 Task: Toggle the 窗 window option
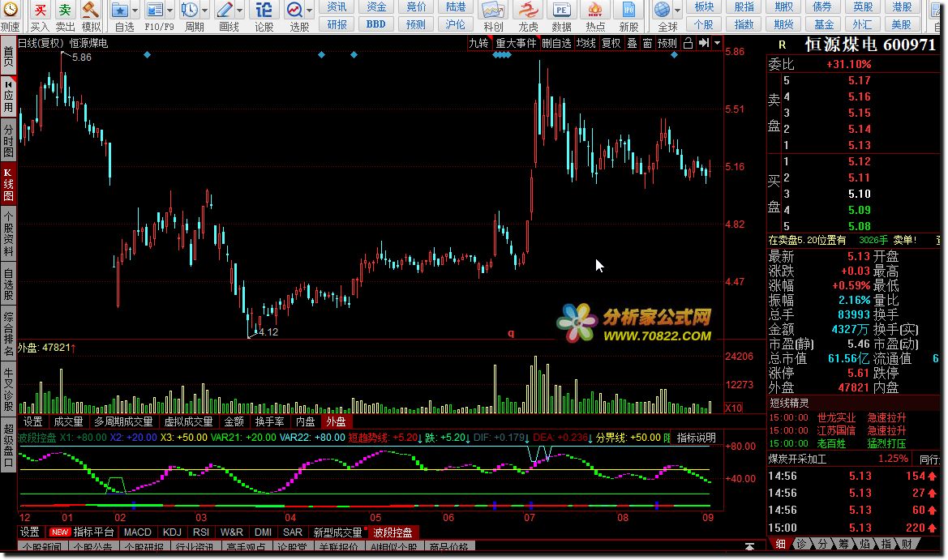pos(647,43)
